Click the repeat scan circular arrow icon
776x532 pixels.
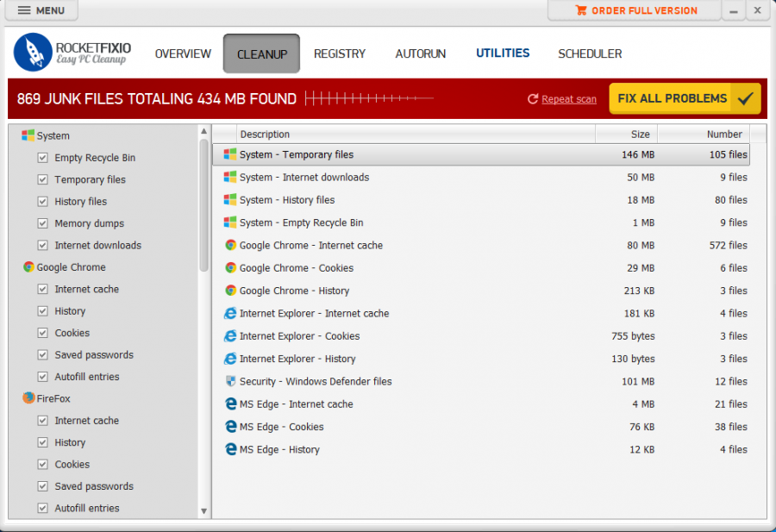533,99
